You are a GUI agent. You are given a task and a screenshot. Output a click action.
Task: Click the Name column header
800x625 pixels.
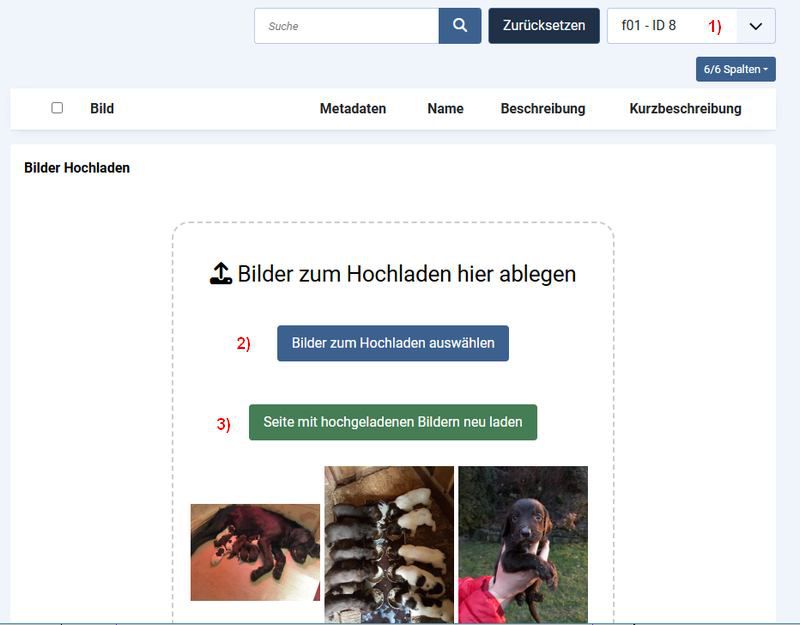point(445,108)
